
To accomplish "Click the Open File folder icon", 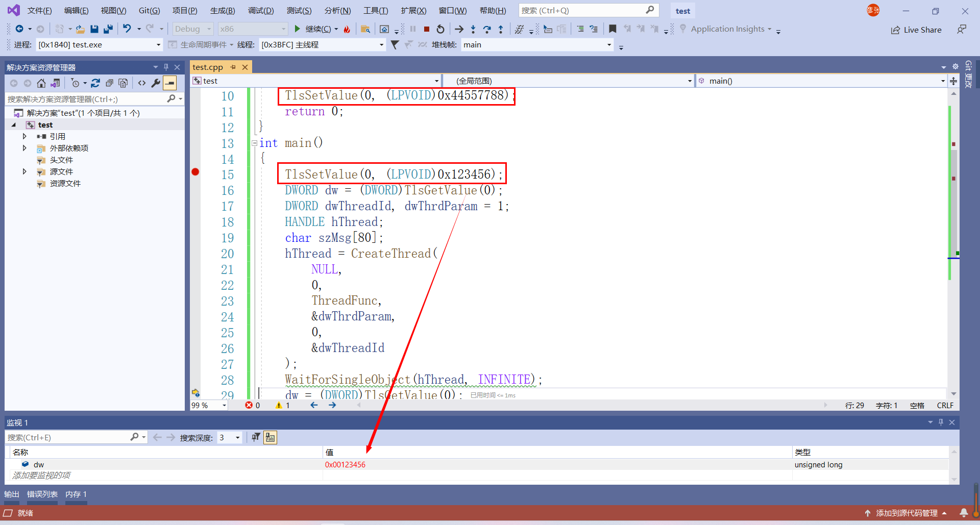I will click(80, 29).
